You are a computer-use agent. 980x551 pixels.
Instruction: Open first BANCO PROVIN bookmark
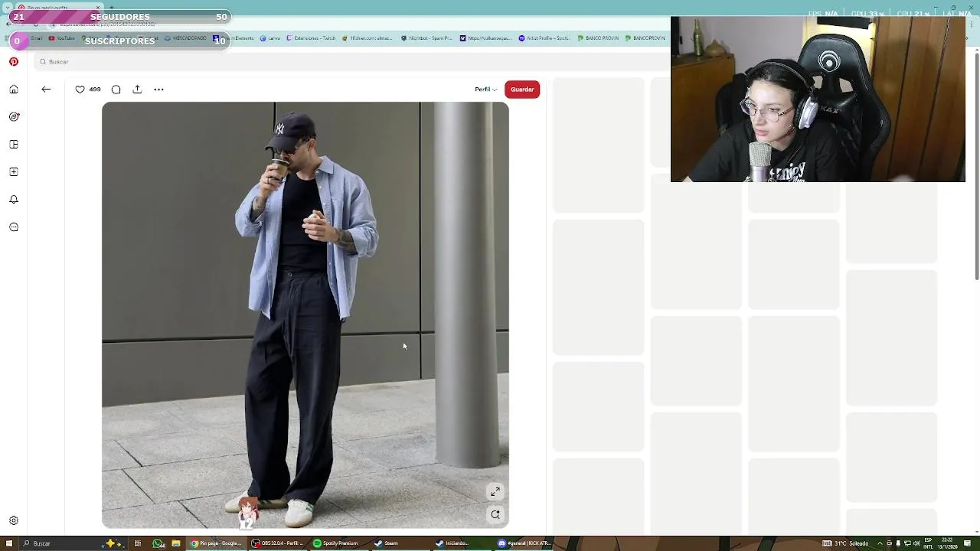598,38
